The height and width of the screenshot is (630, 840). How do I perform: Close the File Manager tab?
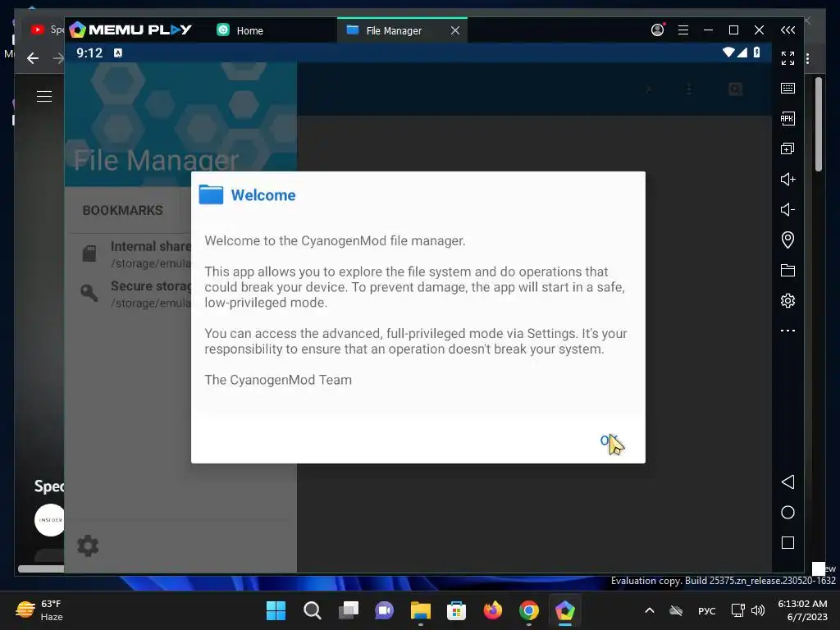pos(454,30)
